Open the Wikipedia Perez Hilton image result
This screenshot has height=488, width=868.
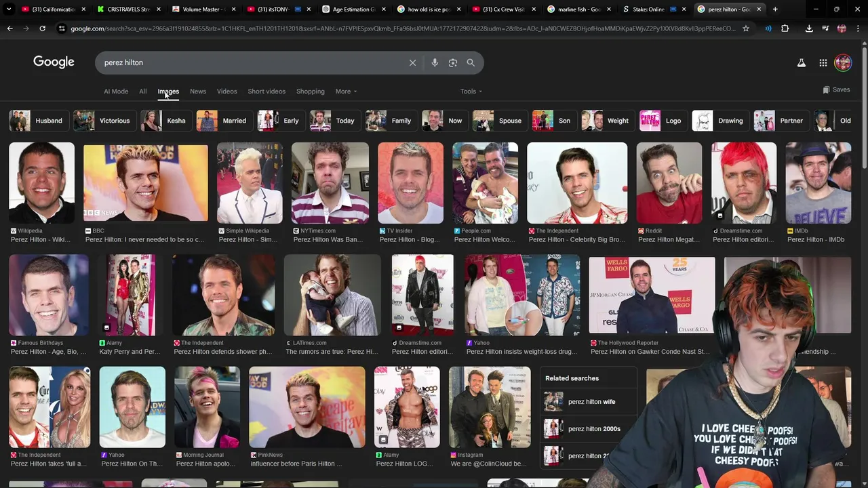(41, 183)
